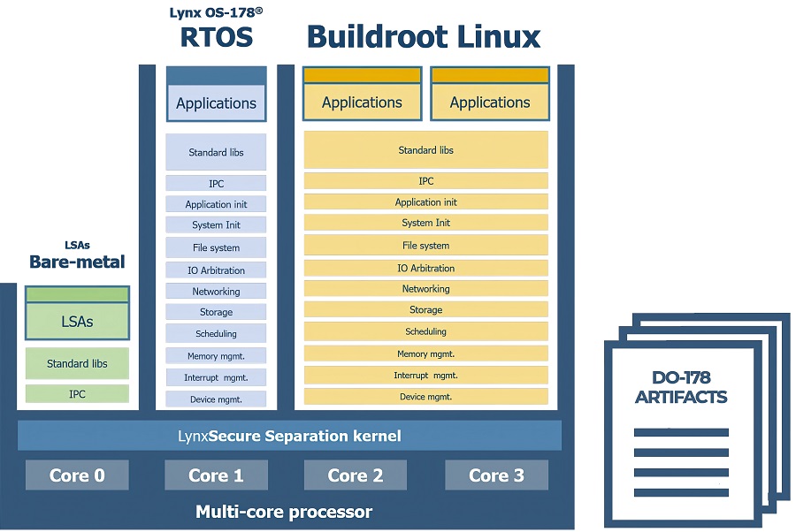Image resolution: width=796 pixels, height=532 pixels.
Task: Select Scheduling under Buildroot Linux
Action: [426, 331]
